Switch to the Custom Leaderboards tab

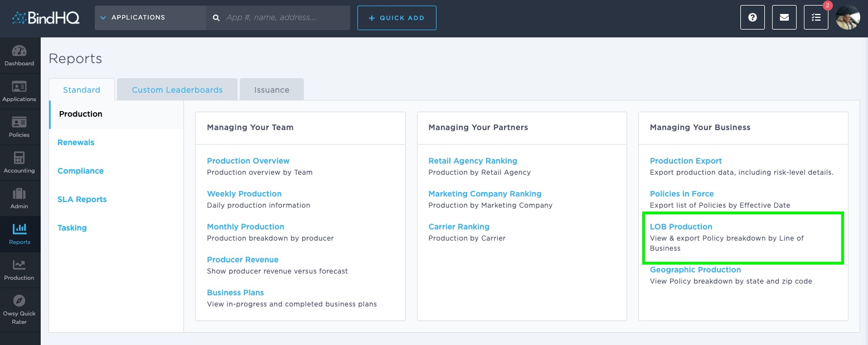pyautogui.click(x=177, y=90)
